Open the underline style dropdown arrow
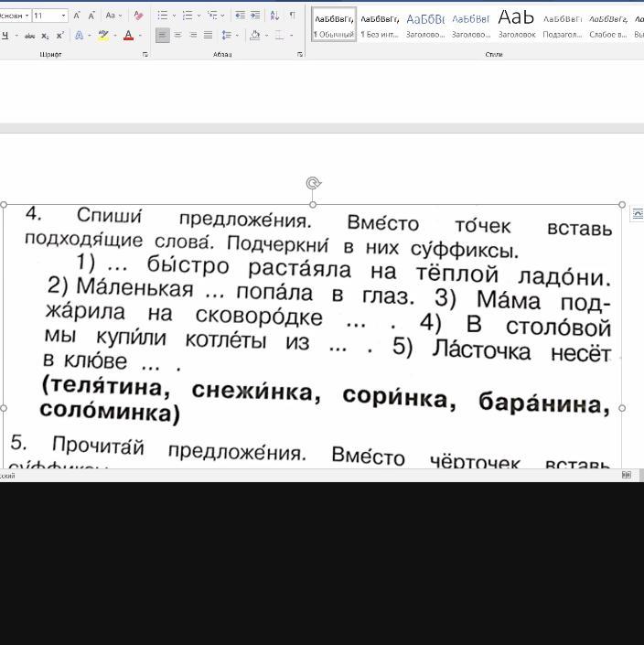The image size is (644, 645). click(16, 36)
